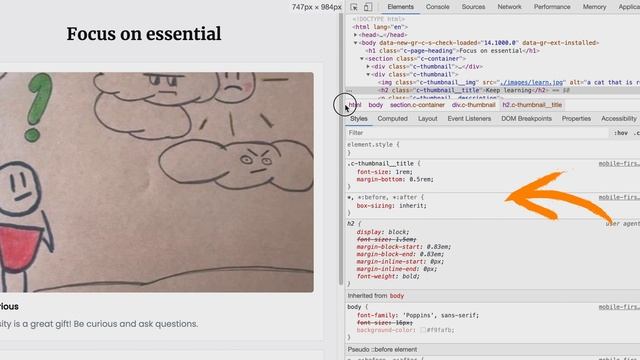The width and height of the screenshot is (640, 360).
Task: Select the Computed sub-tab
Action: point(392,118)
